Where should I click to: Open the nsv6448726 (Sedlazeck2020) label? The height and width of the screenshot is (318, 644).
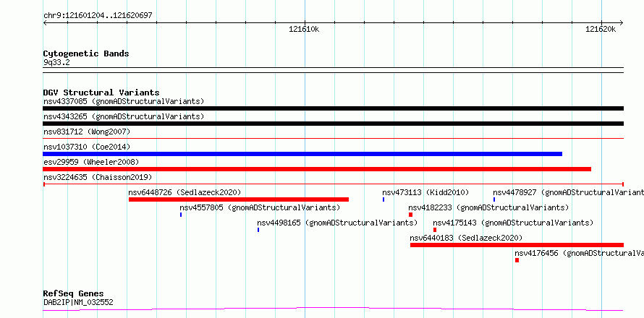click(185, 192)
